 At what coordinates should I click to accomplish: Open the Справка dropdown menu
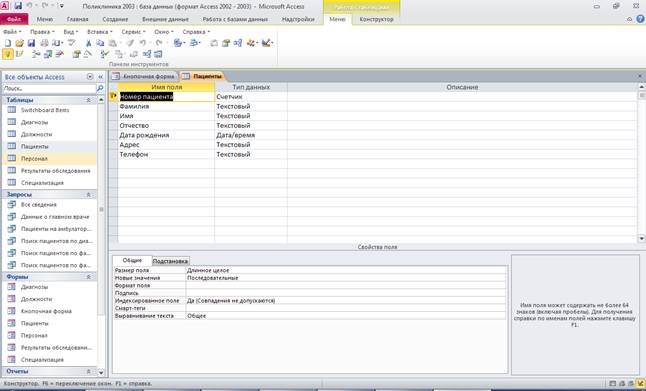196,32
